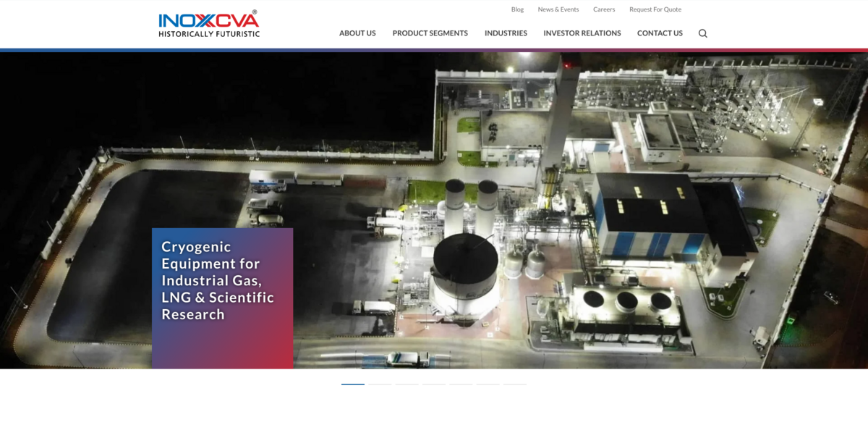Open the search magnifier icon

click(x=702, y=33)
